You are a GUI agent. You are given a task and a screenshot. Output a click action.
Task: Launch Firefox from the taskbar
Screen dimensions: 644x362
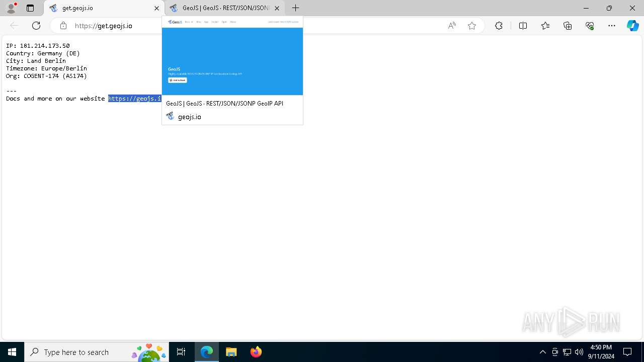coord(256,352)
